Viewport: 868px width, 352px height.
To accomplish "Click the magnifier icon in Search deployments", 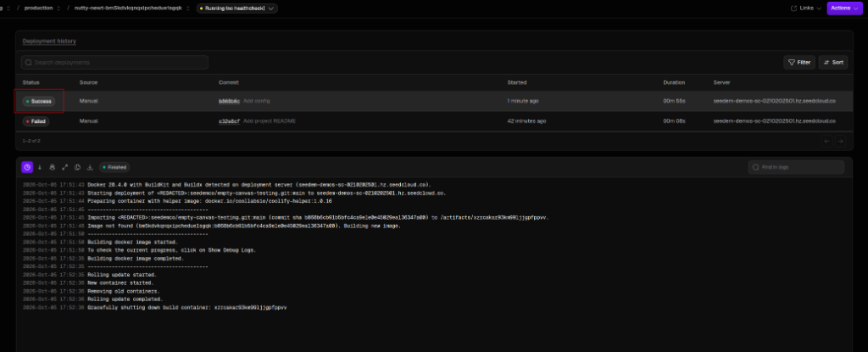I will click(29, 63).
